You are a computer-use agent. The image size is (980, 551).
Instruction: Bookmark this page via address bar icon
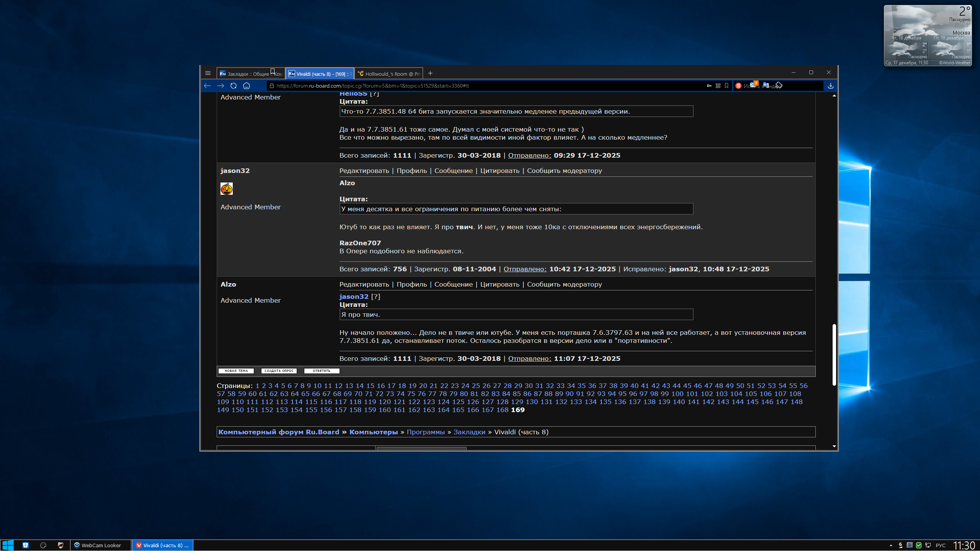click(x=727, y=86)
